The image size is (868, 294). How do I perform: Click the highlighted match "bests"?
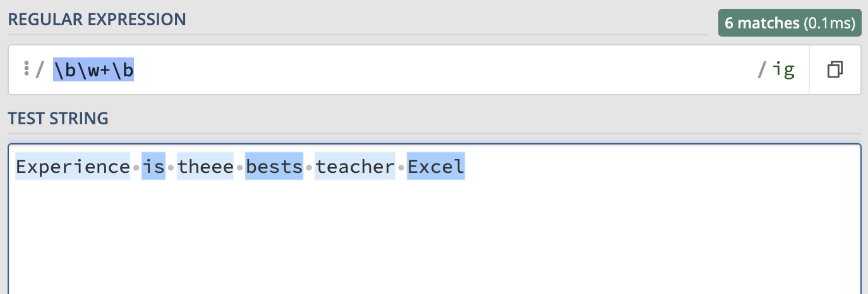(274, 167)
